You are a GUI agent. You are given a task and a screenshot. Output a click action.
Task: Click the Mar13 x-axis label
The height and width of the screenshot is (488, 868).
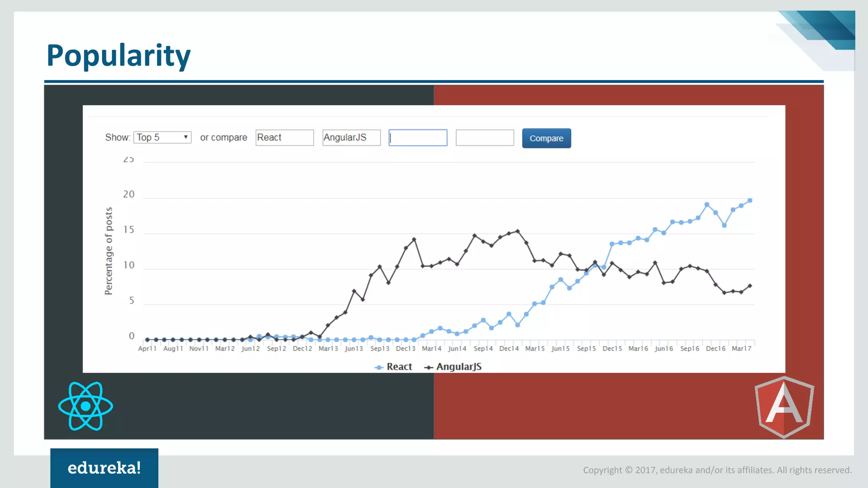pos(328,348)
